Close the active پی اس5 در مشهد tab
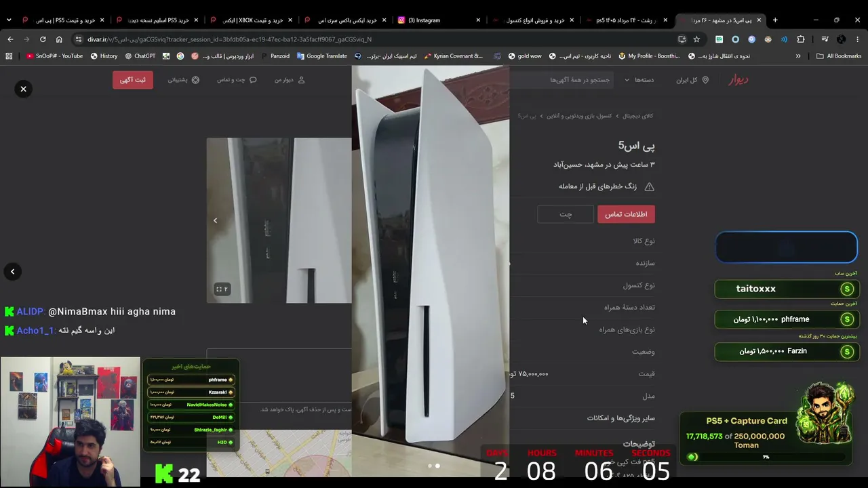 click(759, 20)
